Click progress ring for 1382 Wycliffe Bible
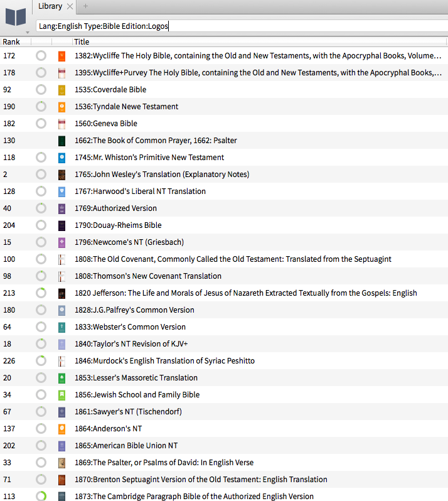 41,56
